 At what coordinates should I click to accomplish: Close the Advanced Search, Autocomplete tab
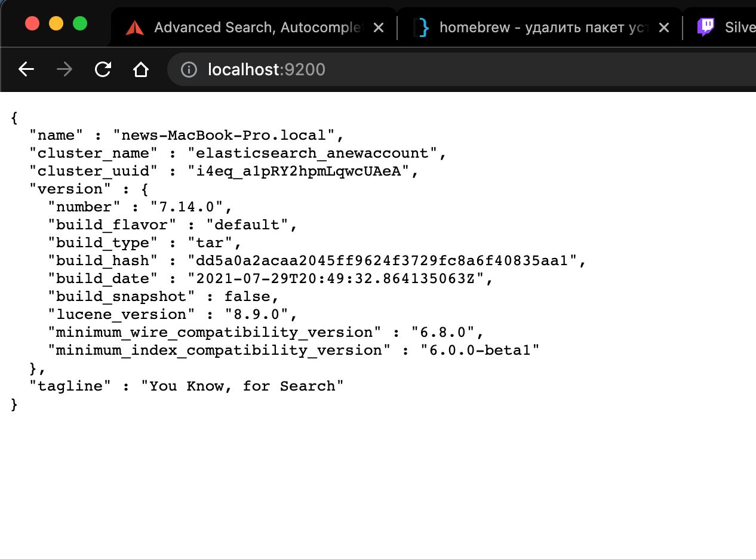(378, 27)
